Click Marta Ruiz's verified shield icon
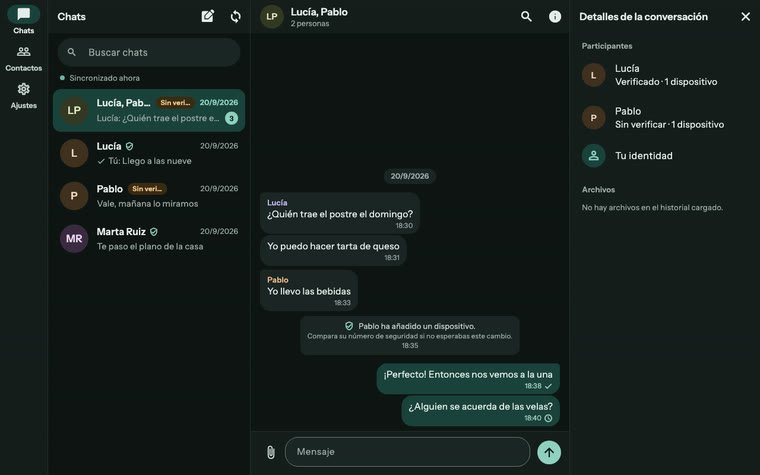Viewport: 760px width, 475px height. click(154, 232)
